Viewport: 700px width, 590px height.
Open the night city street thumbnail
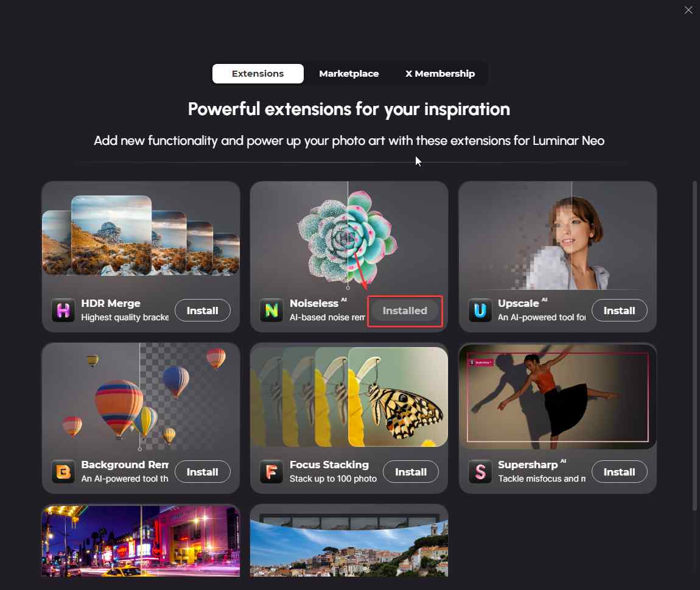tap(141, 541)
